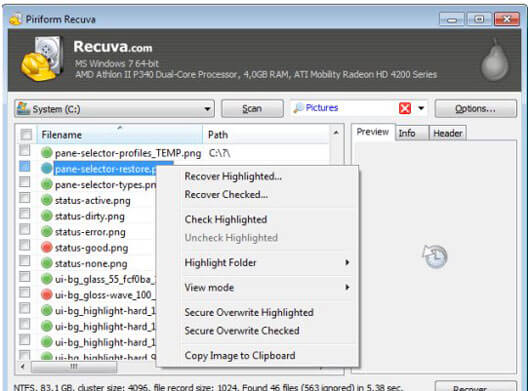This screenshot has height=391, width=530.
Task: Click the green dot beside ui-bg_glass_55_fcf0ba
Action: [47, 279]
